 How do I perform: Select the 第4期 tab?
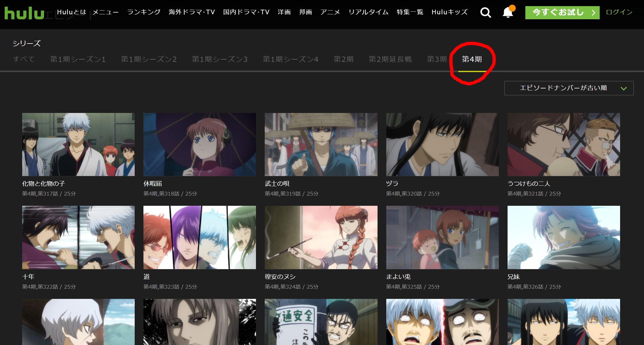click(472, 59)
